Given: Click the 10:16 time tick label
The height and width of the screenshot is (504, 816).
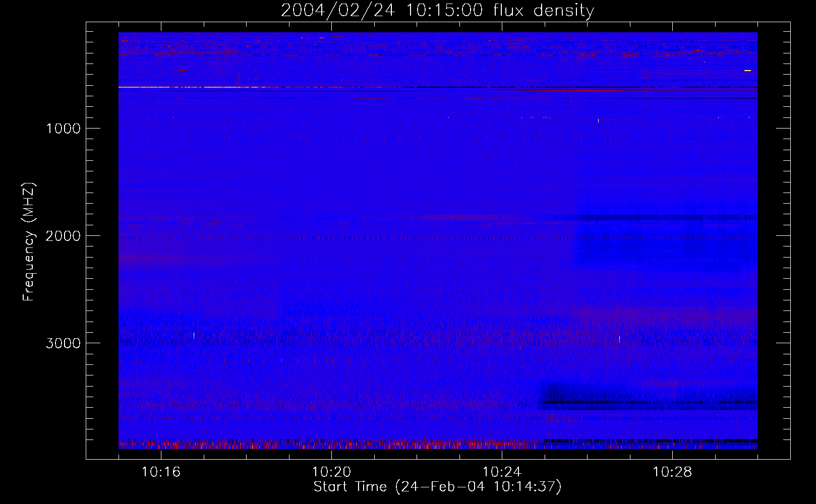Looking at the screenshot, I should (x=161, y=472).
